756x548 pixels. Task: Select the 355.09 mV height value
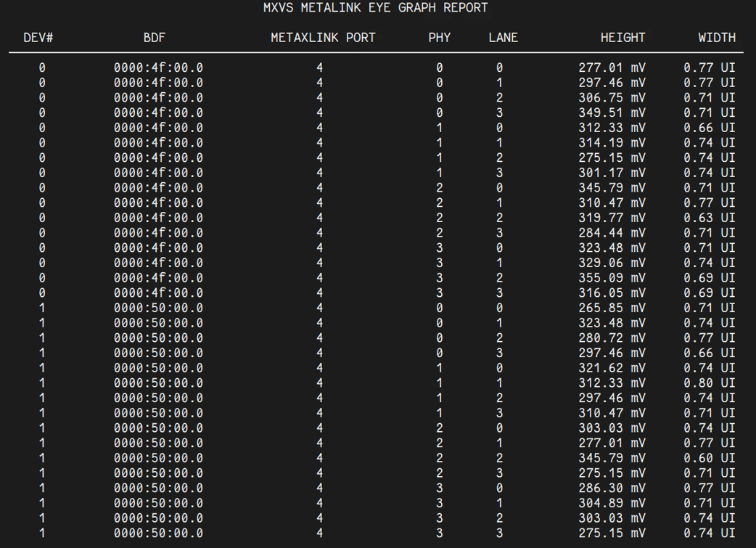[612, 278]
